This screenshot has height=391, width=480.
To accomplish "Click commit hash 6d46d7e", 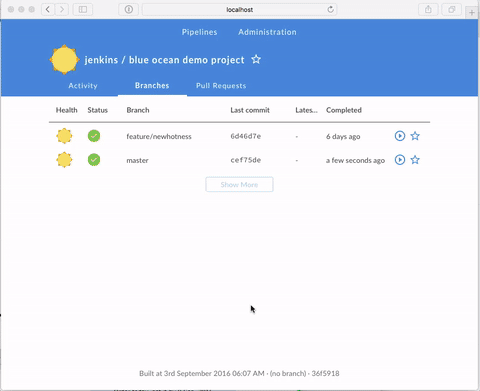I will [x=246, y=136].
